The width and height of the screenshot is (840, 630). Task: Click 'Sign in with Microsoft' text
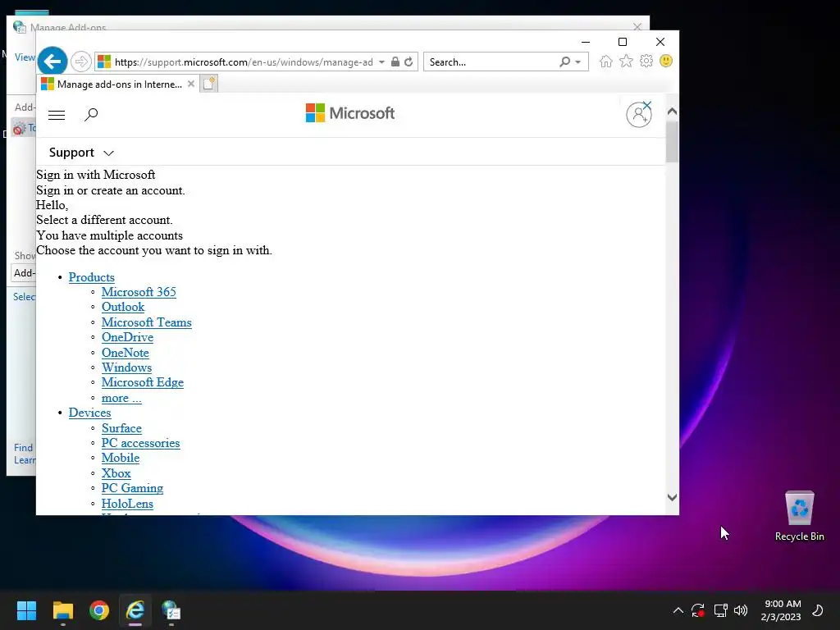pos(96,175)
